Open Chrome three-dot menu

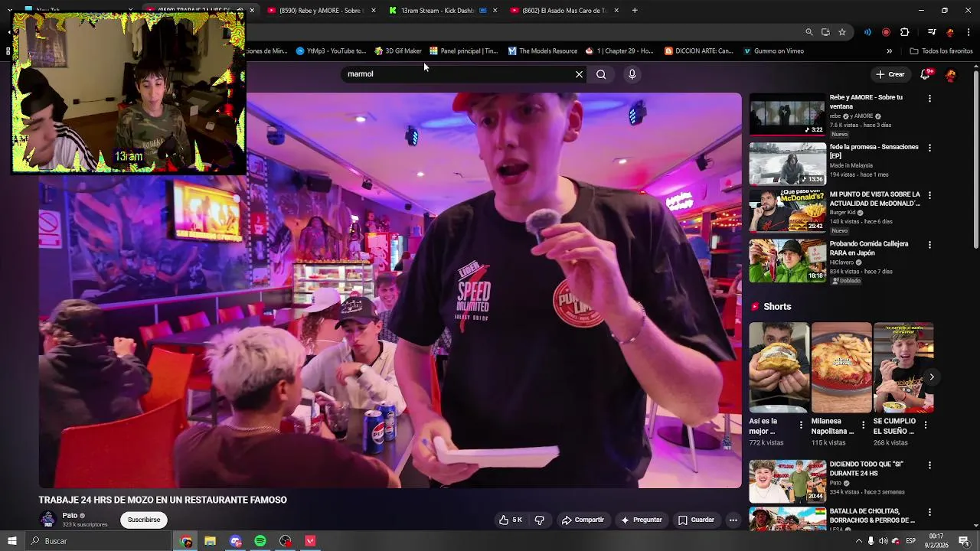969,32
